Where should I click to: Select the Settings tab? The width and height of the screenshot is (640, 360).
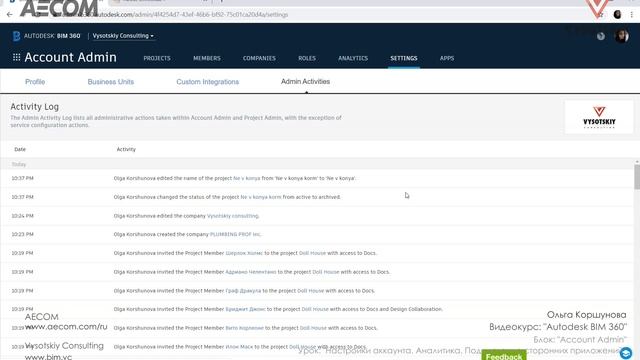click(404, 58)
